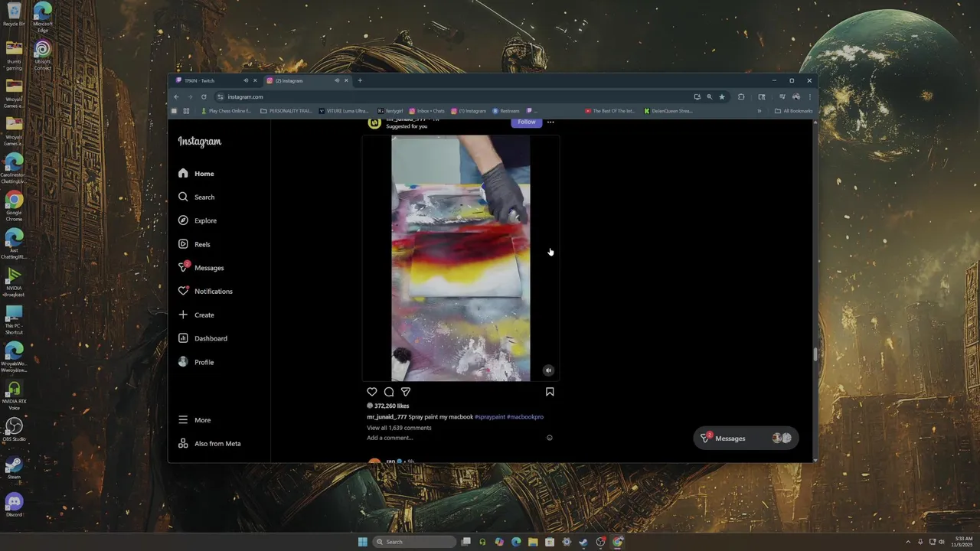Screen dimensions: 980x551
Task: Open PERSONALITY TRAI... bookmark folder
Action: click(x=286, y=111)
